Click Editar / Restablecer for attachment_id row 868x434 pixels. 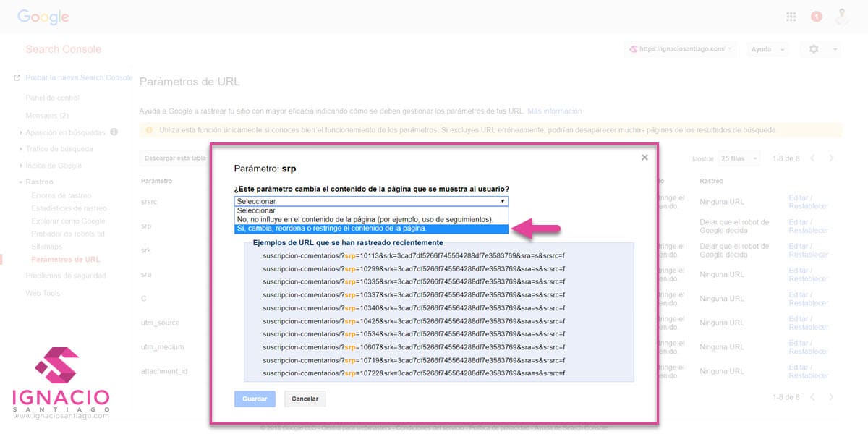(x=808, y=371)
